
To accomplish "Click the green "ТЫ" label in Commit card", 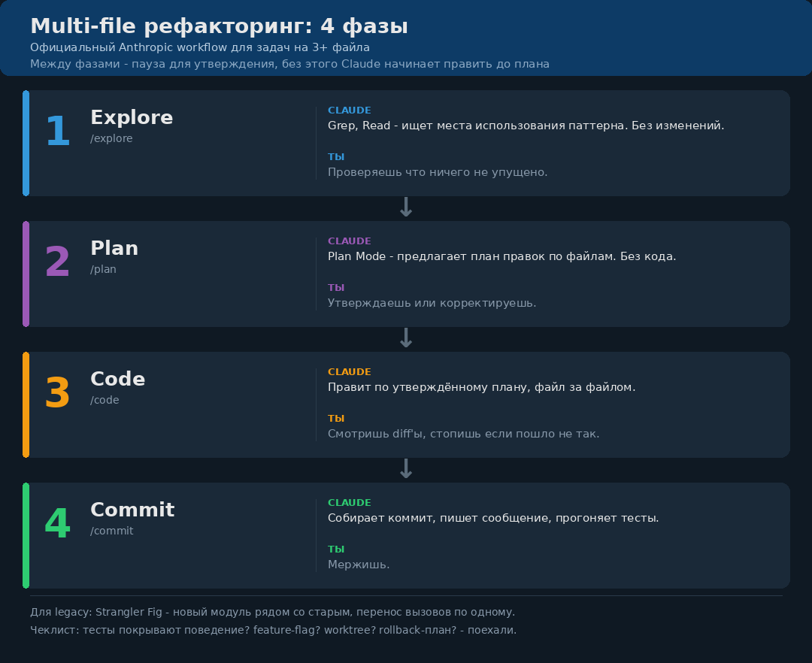I will click(336, 549).
